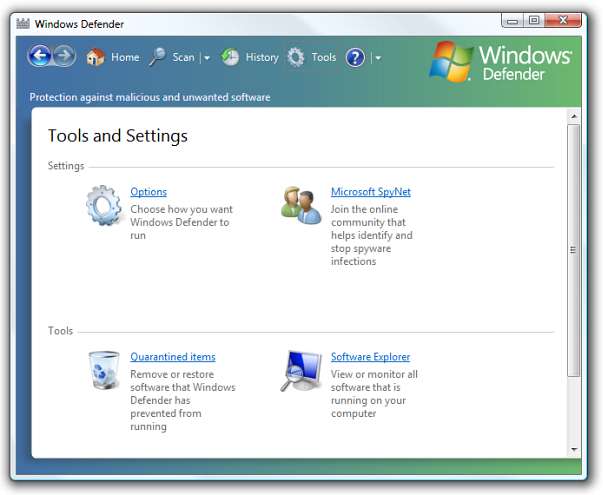Click the Scan magnifying glass icon

[x=157, y=57]
